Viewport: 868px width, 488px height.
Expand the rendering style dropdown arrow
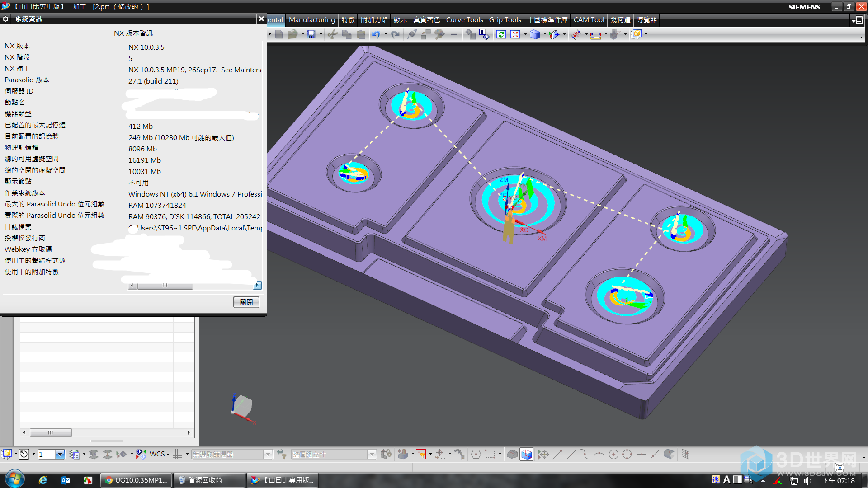coord(545,34)
